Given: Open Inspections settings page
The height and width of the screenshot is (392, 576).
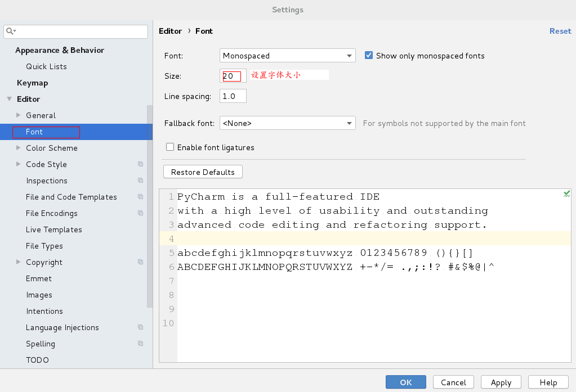Looking at the screenshot, I should (x=47, y=181).
